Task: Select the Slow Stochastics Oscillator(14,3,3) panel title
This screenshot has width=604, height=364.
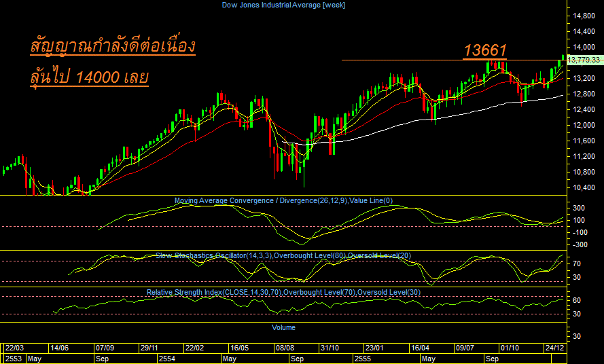Action: (x=214, y=256)
